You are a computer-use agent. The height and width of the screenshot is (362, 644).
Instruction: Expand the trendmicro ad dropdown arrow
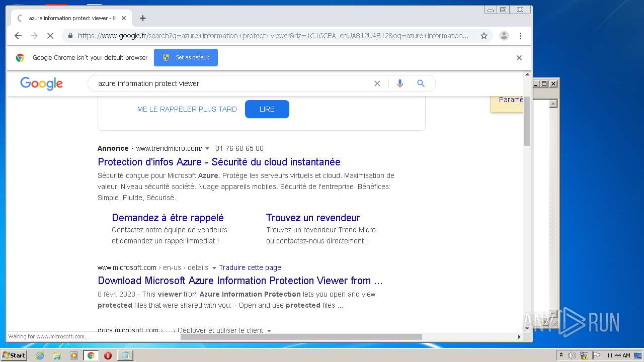coord(207,149)
